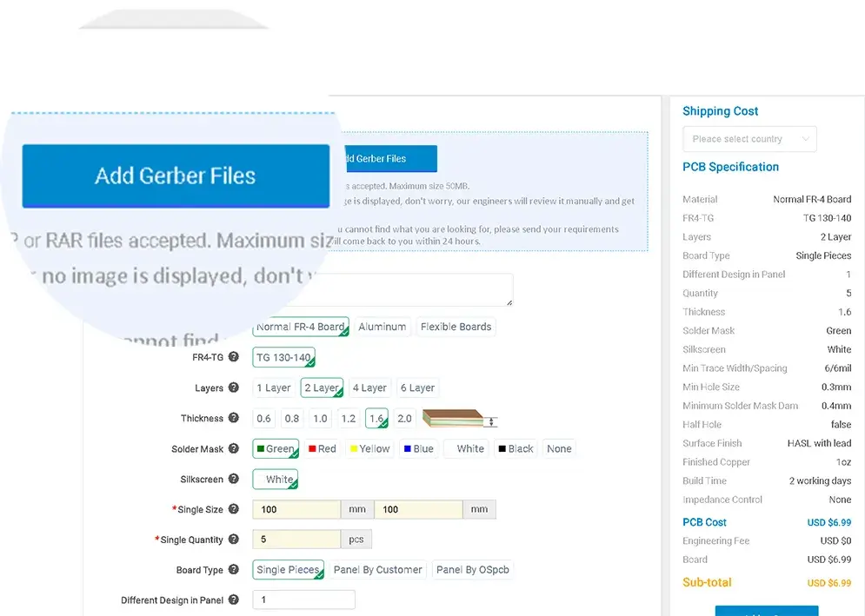
Task: Open the Thickness help question mark
Action: tap(234, 418)
